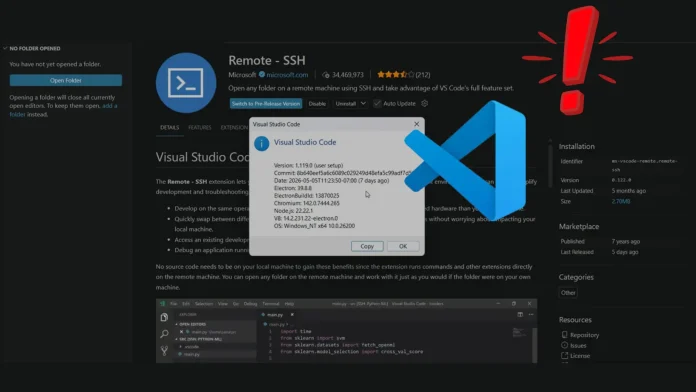696x392 pixels.
Task: Click the Open Folder button
Action: [66, 80]
